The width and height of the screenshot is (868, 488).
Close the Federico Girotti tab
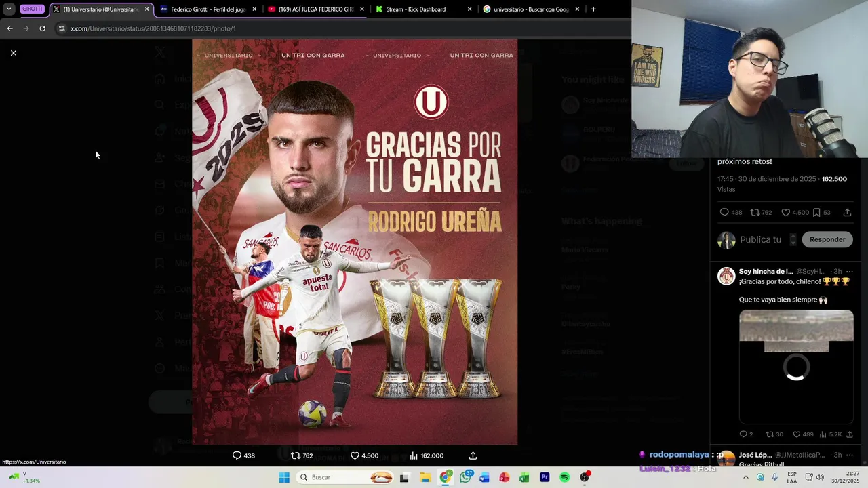point(254,9)
